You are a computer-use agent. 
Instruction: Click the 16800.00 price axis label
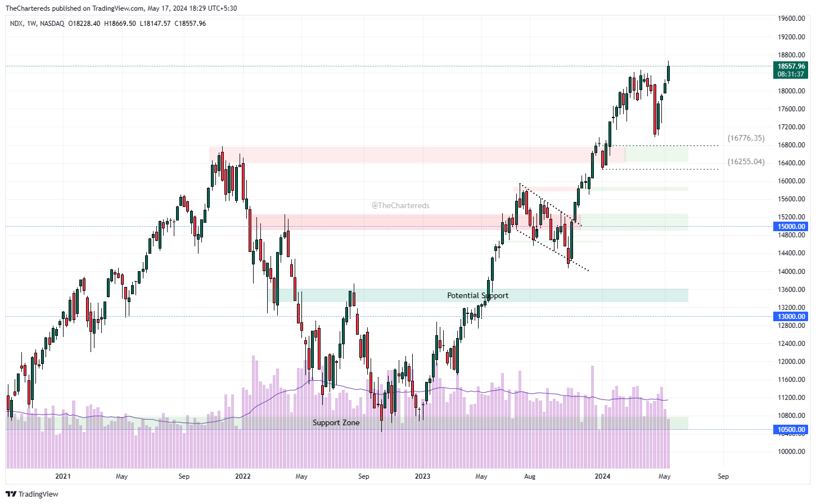pyautogui.click(x=791, y=145)
